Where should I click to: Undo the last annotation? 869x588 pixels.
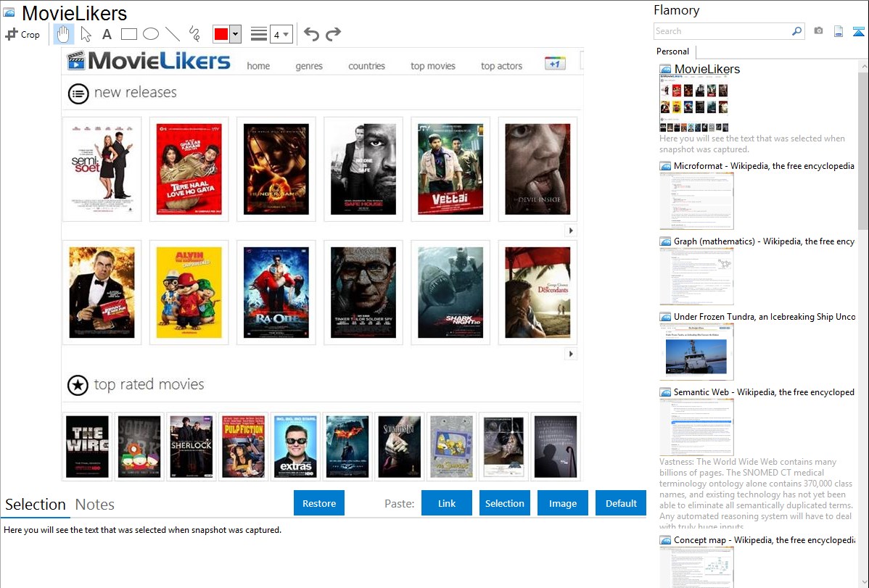tap(311, 34)
